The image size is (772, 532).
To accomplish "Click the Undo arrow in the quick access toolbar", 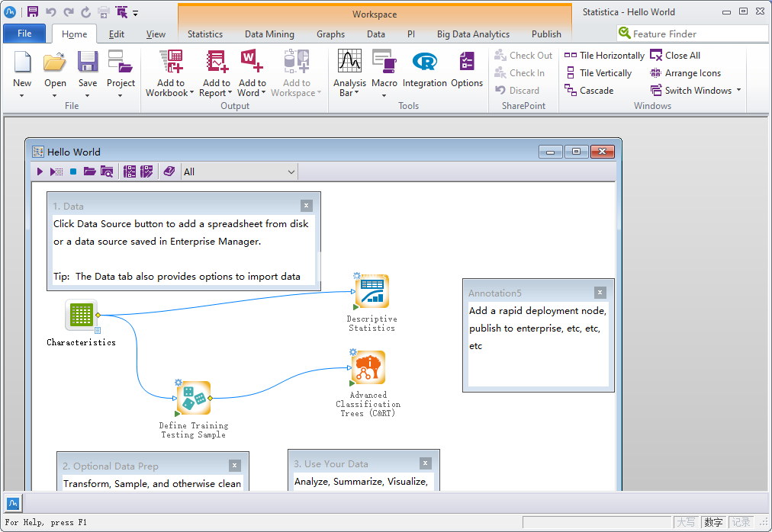I will [x=50, y=11].
